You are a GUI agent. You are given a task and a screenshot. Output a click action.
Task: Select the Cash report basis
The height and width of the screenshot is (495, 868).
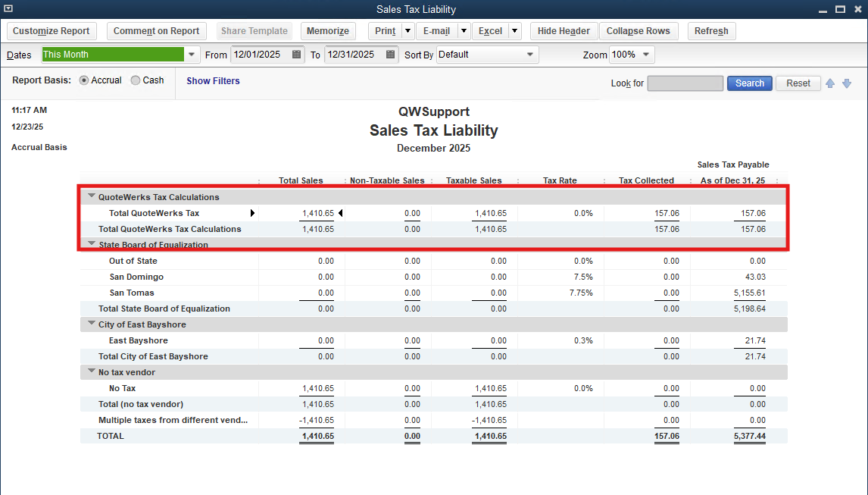pyautogui.click(x=136, y=80)
